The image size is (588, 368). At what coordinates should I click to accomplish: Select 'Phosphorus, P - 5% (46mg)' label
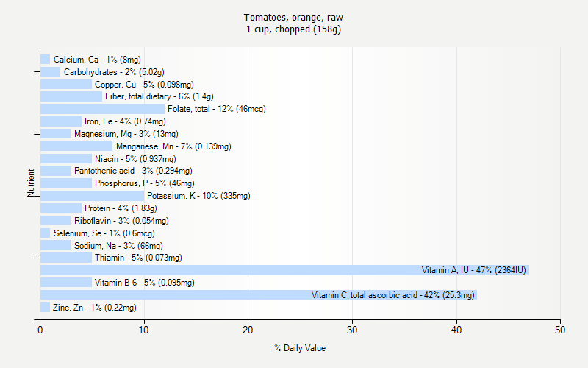pos(145,183)
